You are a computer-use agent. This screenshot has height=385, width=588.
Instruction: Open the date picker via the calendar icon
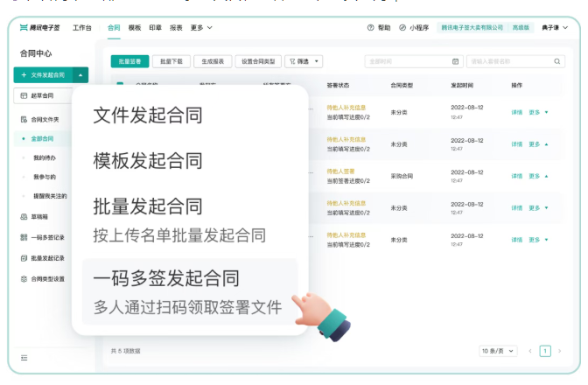pyautogui.click(x=455, y=61)
